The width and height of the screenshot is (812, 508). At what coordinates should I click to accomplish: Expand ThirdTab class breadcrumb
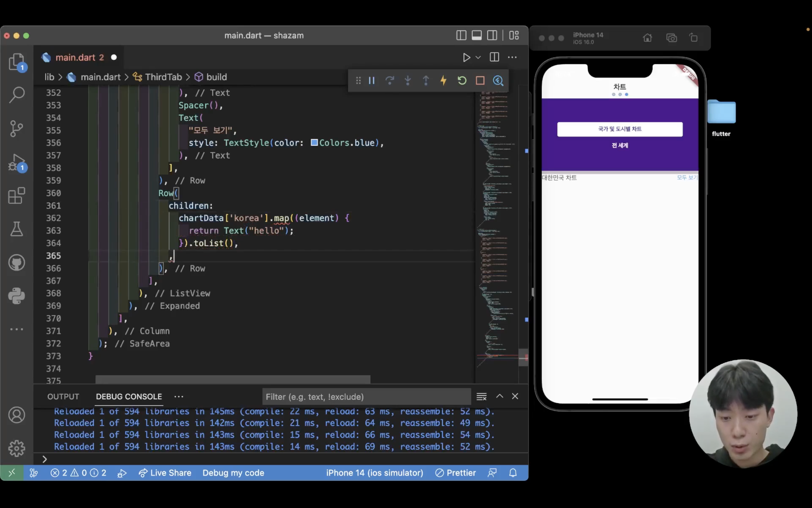point(164,77)
